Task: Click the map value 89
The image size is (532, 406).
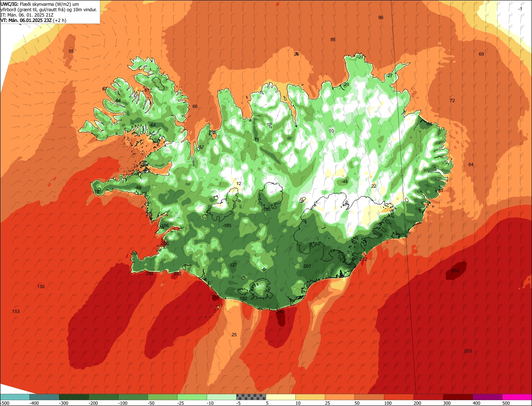Action: pos(138,188)
